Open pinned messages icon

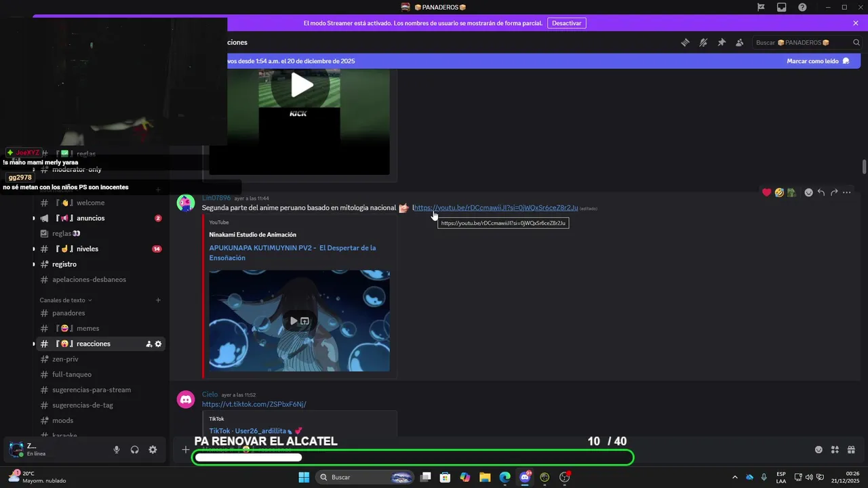pyautogui.click(x=722, y=42)
